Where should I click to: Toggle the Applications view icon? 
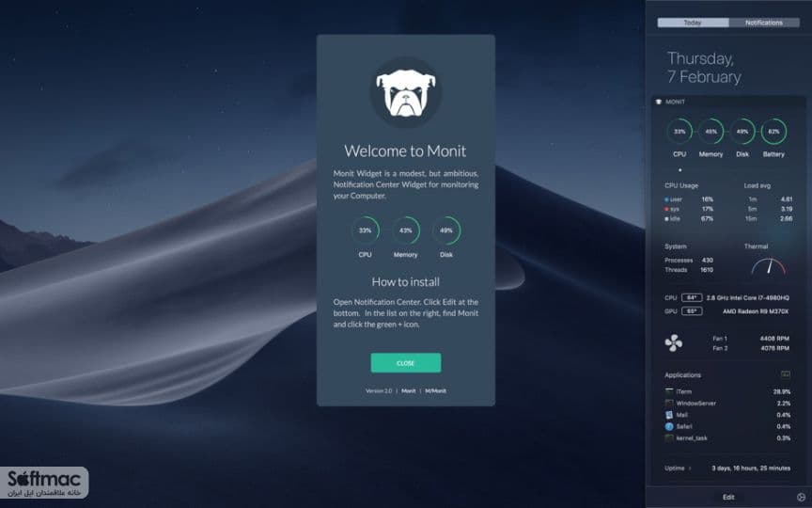pyautogui.click(x=786, y=374)
